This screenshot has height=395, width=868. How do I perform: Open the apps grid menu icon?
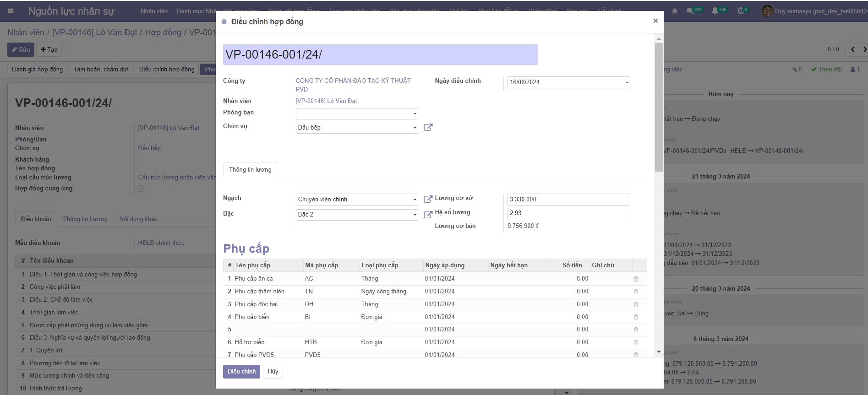[x=11, y=11]
